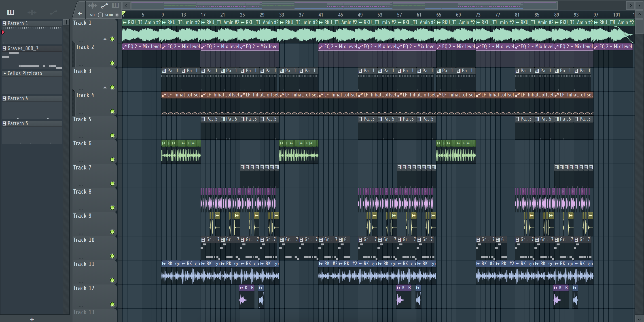
Task: Mute Track 4 using its green LED
Action: coord(112,111)
